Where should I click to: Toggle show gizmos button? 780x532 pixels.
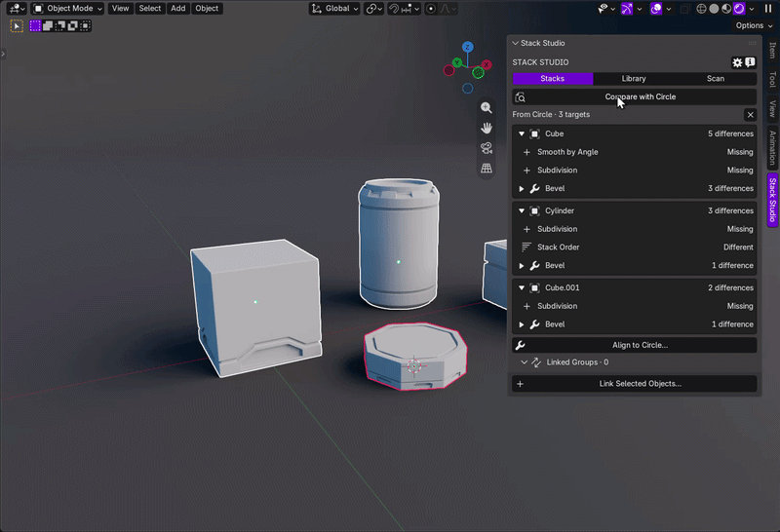(627, 9)
